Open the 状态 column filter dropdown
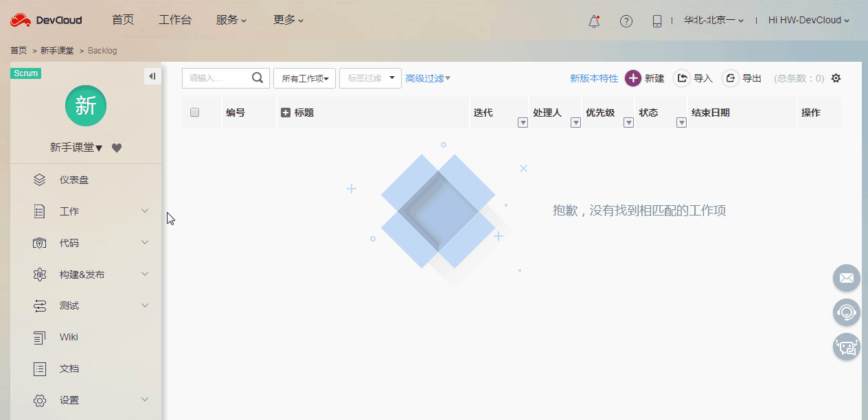The image size is (868, 420). (x=681, y=121)
